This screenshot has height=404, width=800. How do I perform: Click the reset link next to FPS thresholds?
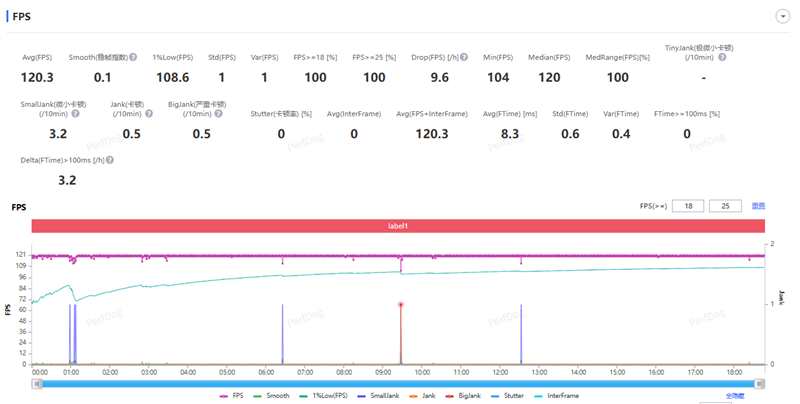click(758, 206)
